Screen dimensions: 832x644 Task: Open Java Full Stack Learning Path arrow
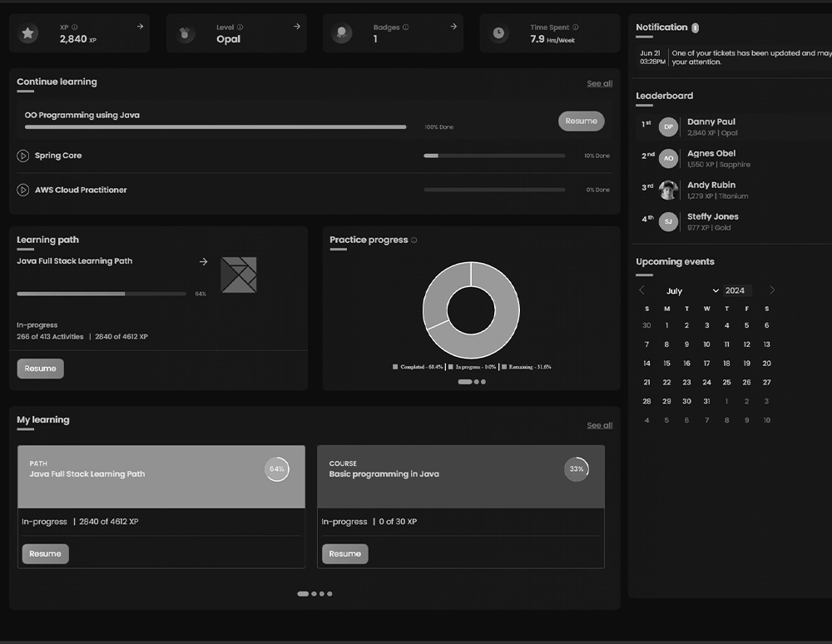pyautogui.click(x=203, y=261)
